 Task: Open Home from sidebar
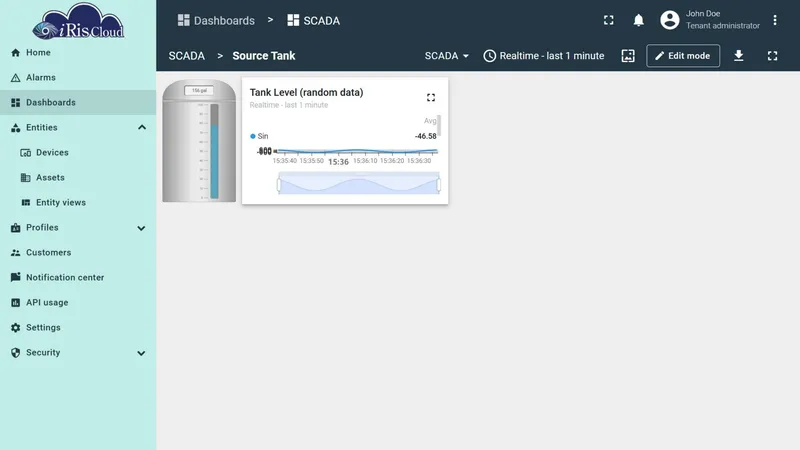click(78, 53)
